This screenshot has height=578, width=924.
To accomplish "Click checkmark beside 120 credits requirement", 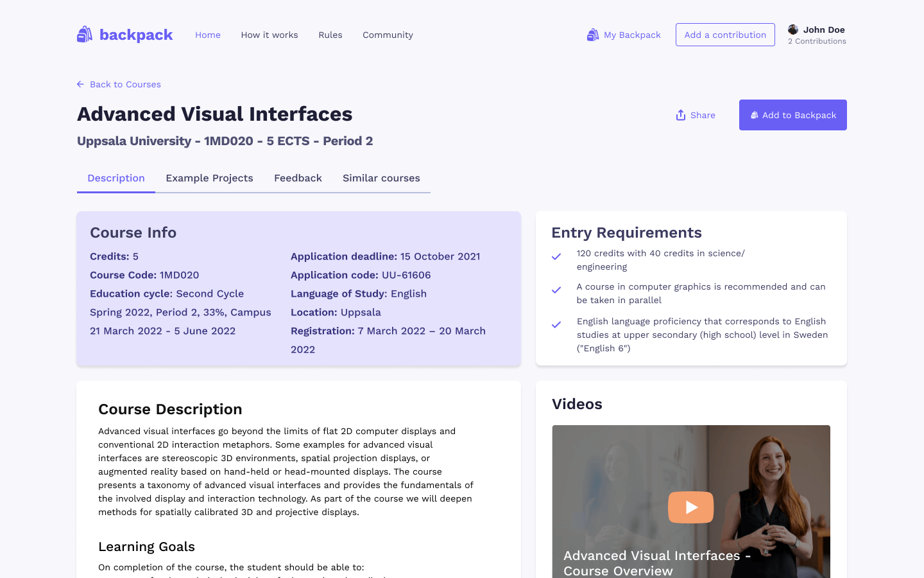I will point(556,257).
